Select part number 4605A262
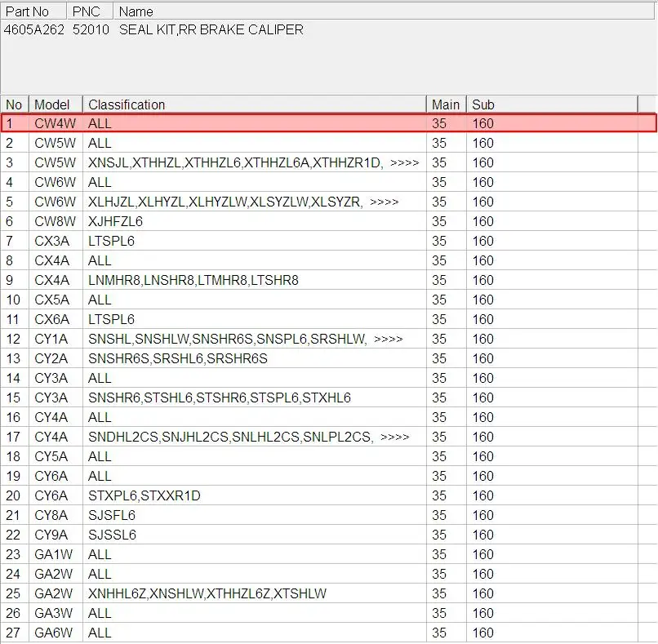The height and width of the screenshot is (644, 658). pos(34,29)
